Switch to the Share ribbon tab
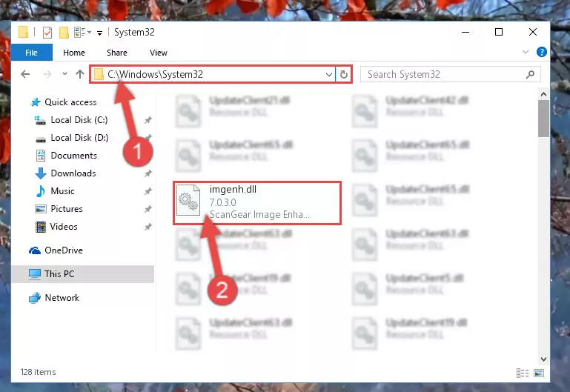Viewport: 570px width, 392px height. tap(116, 53)
